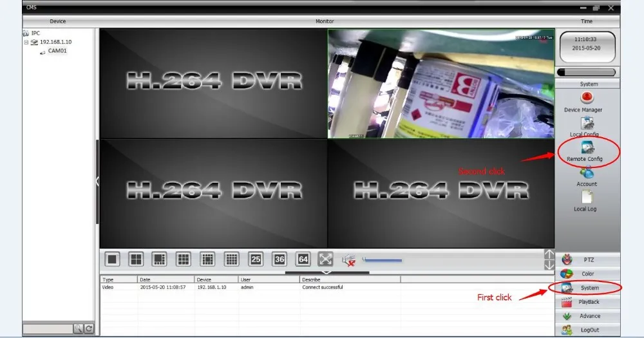This screenshot has width=644, height=338.
Task: Open the PTZ panel tab
Action: click(588, 259)
